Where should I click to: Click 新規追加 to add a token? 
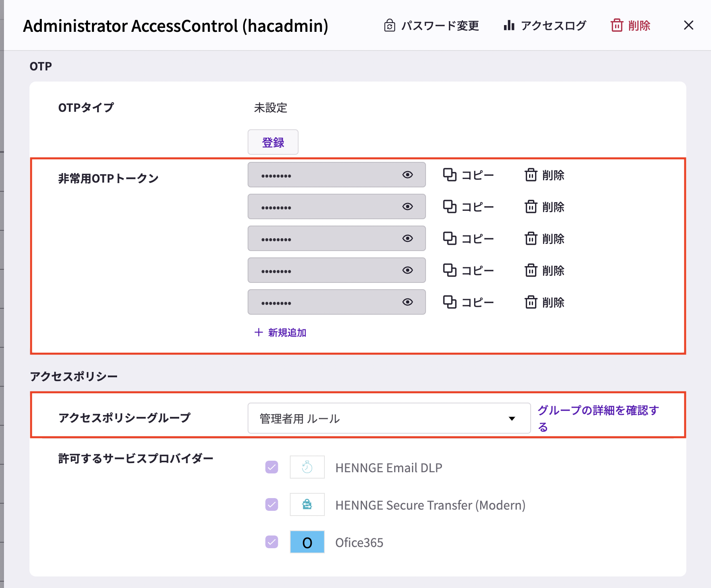coord(280,333)
